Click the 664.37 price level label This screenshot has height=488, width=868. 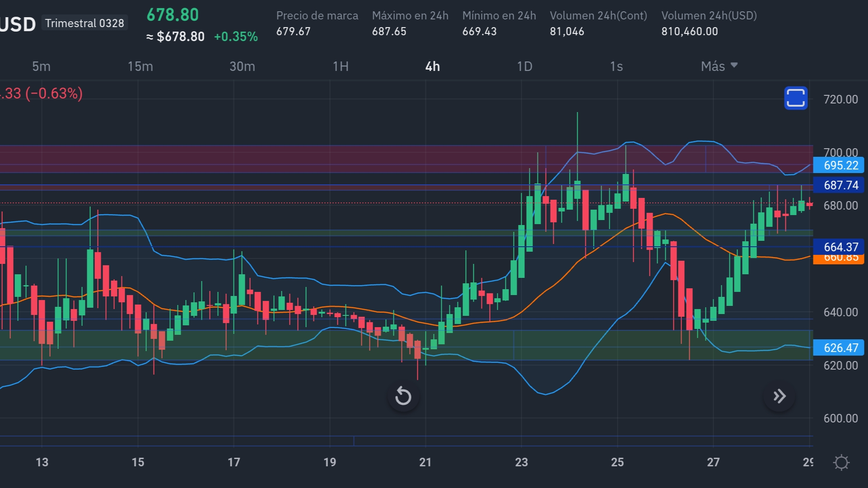[839, 246]
